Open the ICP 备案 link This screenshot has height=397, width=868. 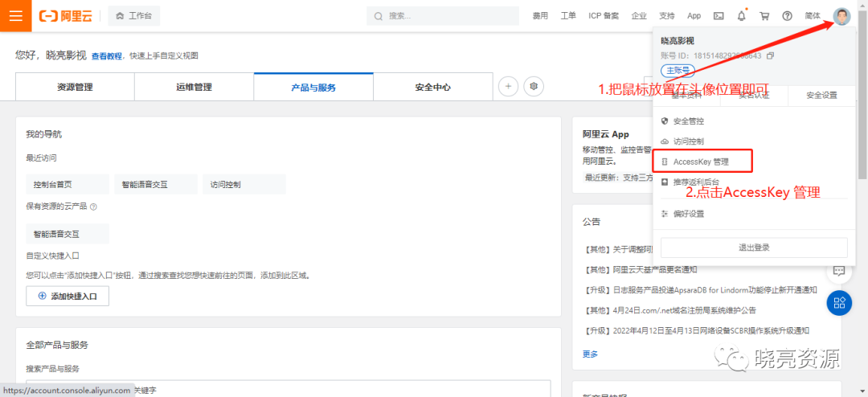pos(604,16)
